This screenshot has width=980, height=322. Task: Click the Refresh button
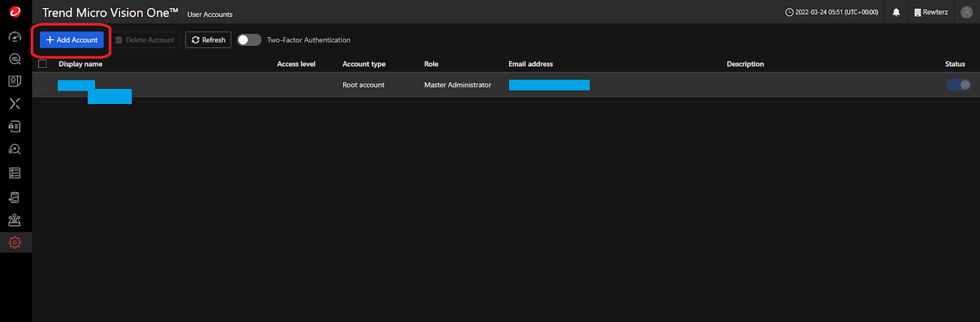208,40
